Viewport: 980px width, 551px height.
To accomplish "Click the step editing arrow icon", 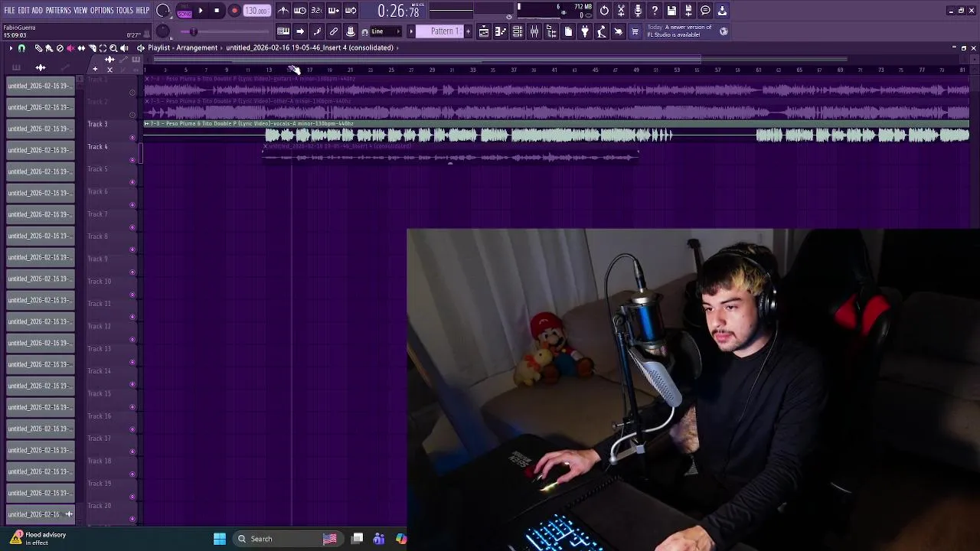I will pyautogui.click(x=300, y=31).
